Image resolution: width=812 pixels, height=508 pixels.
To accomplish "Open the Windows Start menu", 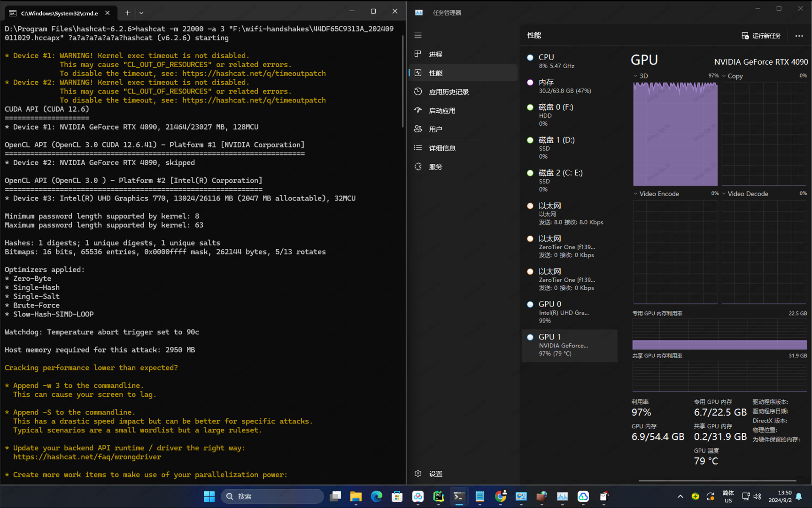I will pos(209,496).
